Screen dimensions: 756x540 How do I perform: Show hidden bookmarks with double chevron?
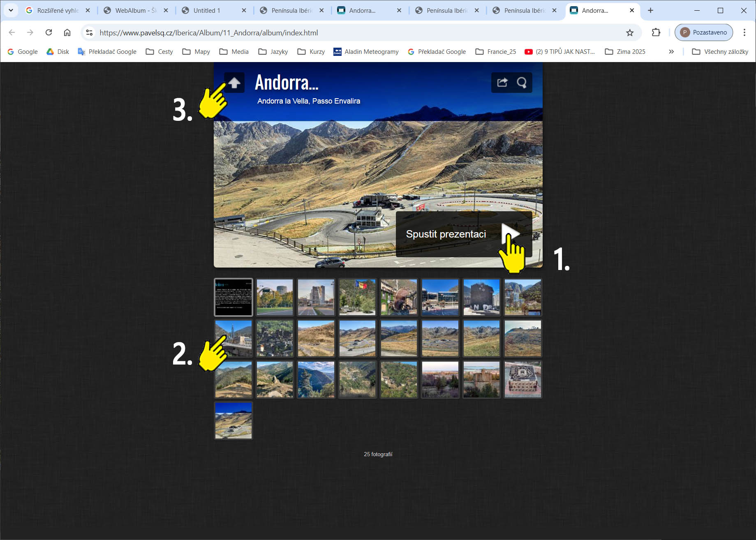671,51
